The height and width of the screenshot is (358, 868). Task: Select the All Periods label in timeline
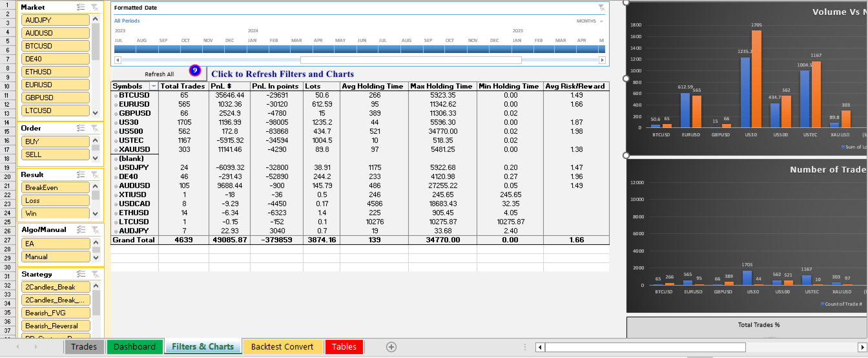(x=127, y=21)
